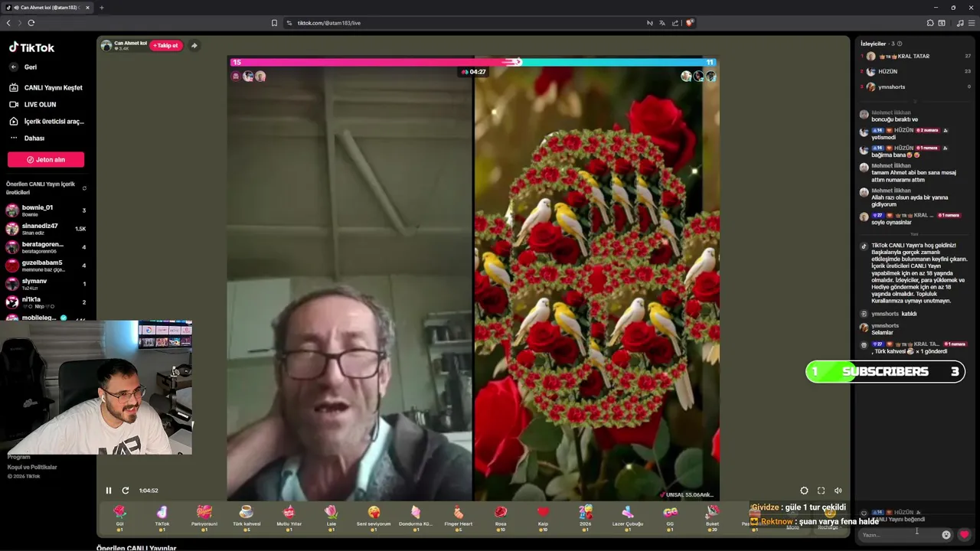Send the Gül gift
Viewport: 980px width, 551px height.
pos(119,517)
